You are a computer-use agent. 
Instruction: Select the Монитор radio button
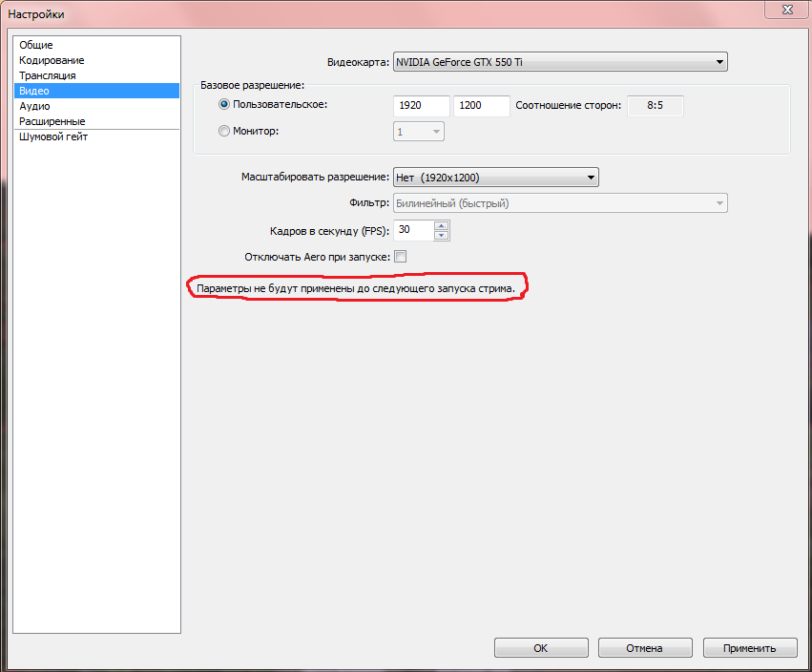pyautogui.click(x=223, y=131)
